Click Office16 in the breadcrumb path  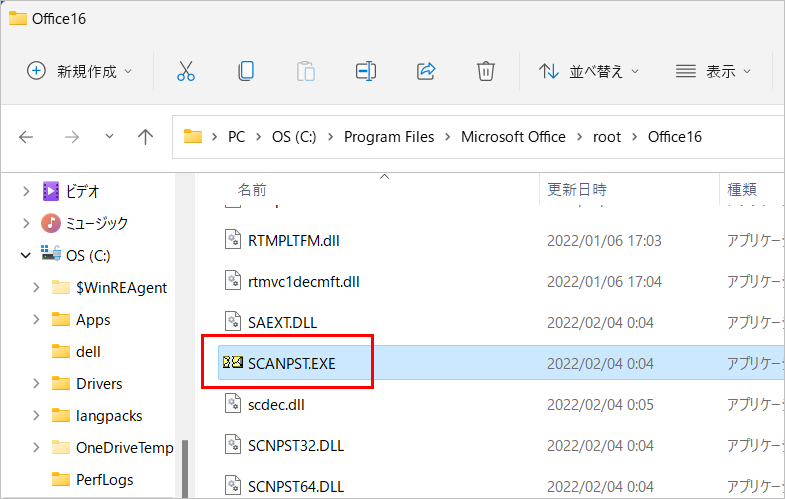[675, 137]
